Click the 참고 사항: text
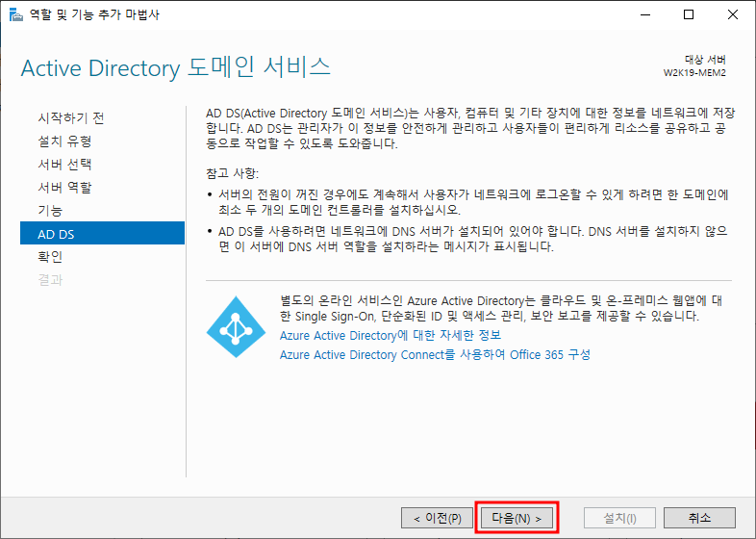Viewport: 756px width, 539px height. pyautogui.click(x=233, y=173)
